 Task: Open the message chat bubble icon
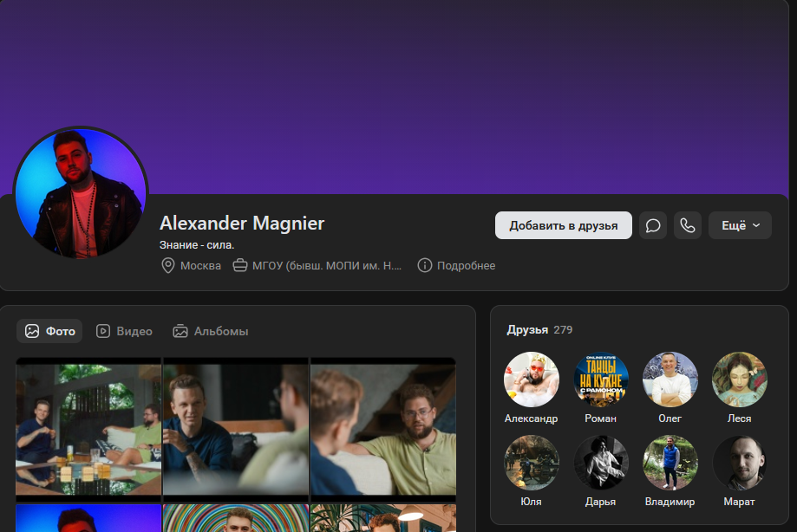pyautogui.click(x=653, y=225)
